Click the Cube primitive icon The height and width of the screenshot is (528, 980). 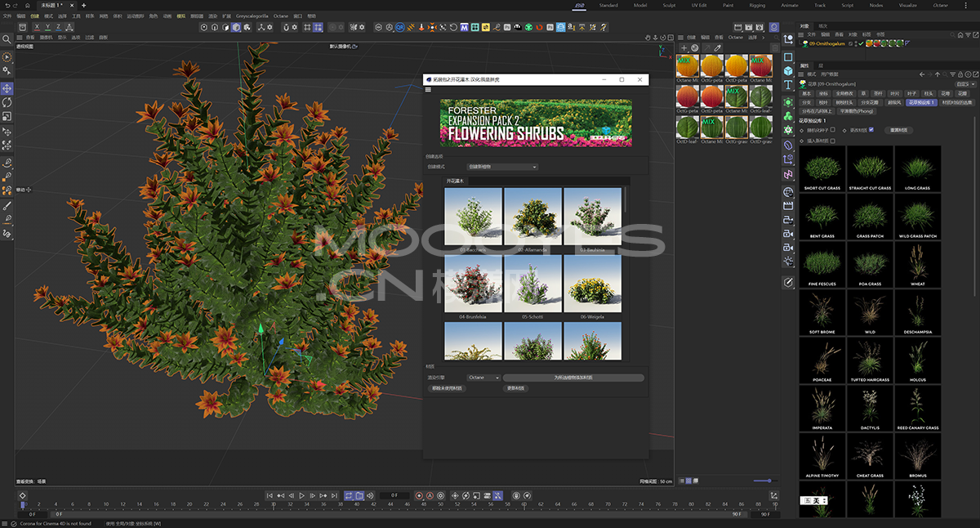788,71
